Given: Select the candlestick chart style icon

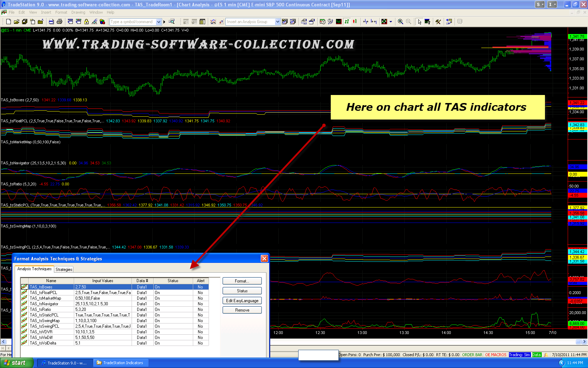Looking at the screenshot, I should click(355, 22).
